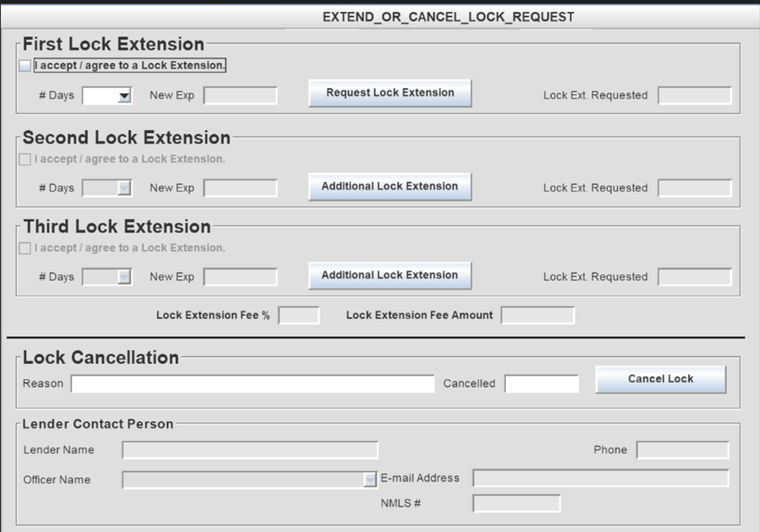Click the cancellation Reason text field

tap(252, 383)
